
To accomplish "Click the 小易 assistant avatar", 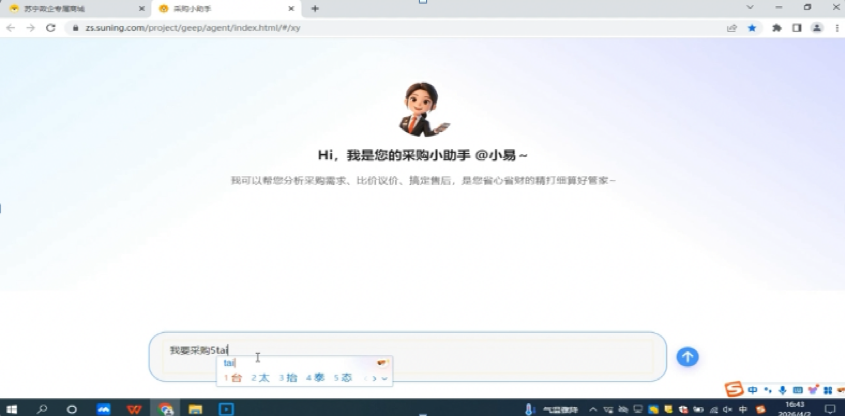I will 423,109.
